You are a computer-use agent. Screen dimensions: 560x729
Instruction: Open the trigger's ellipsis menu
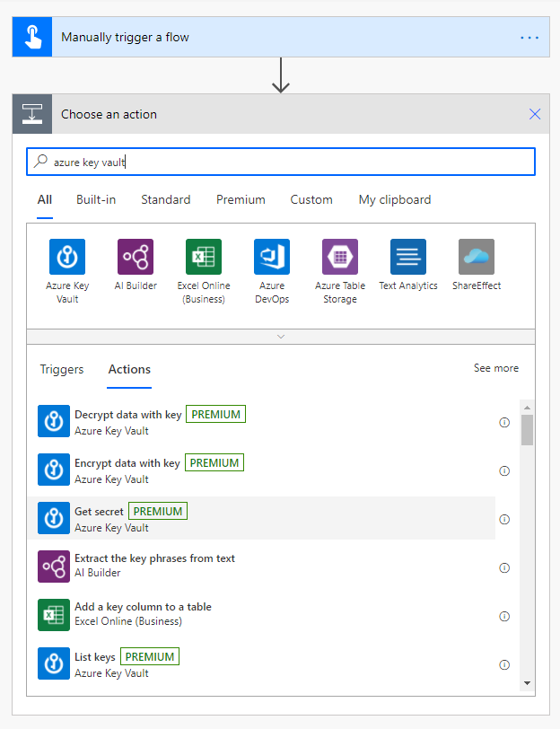(x=529, y=37)
